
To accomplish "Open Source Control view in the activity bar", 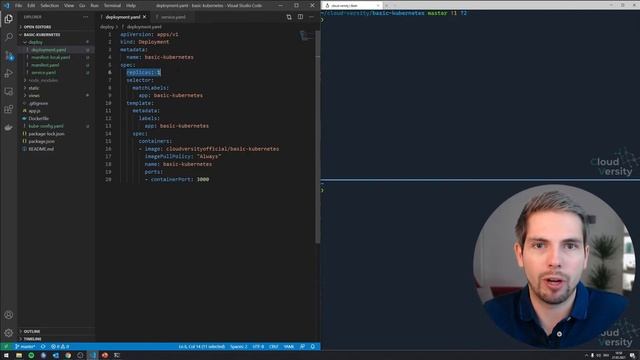I will [x=9, y=56].
